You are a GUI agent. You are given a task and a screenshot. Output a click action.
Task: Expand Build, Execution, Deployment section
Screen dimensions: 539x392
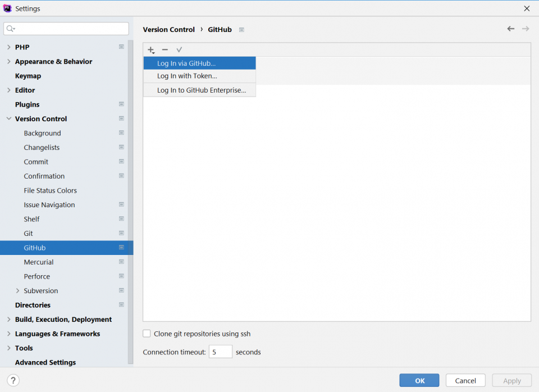(x=8, y=320)
